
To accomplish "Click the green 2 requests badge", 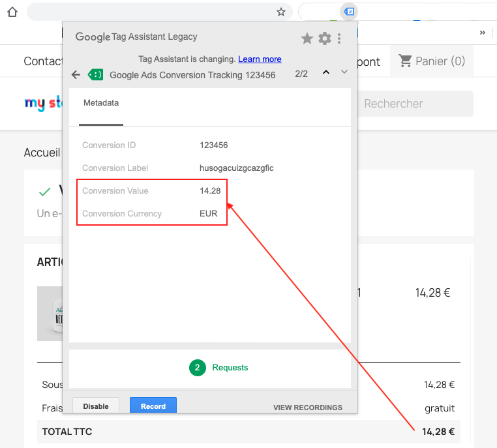I will [x=198, y=368].
